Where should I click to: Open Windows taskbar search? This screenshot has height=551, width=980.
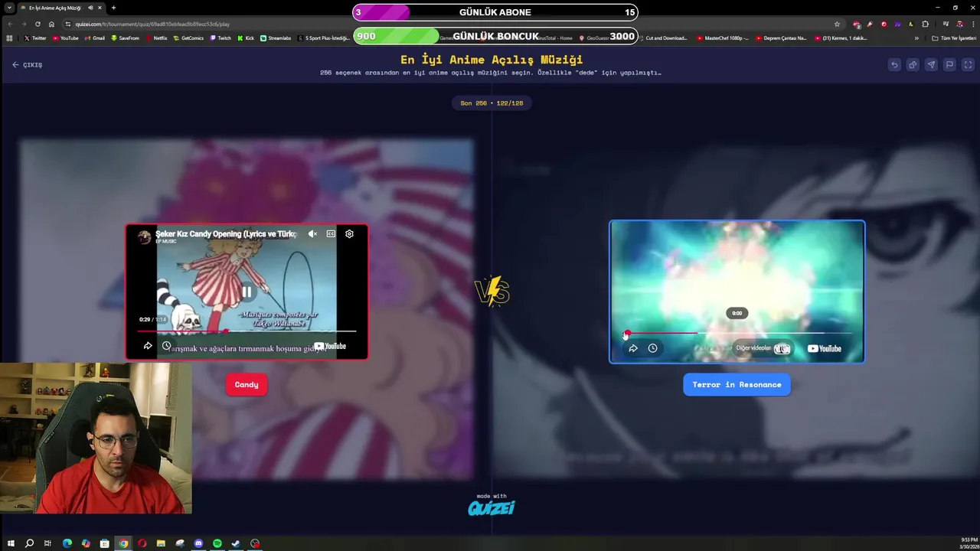(x=29, y=543)
